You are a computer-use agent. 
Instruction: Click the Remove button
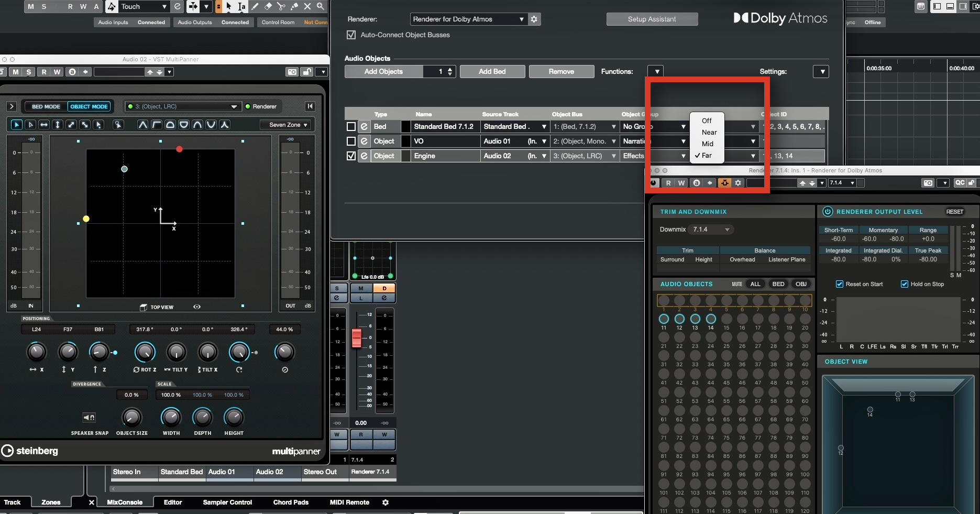click(561, 72)
